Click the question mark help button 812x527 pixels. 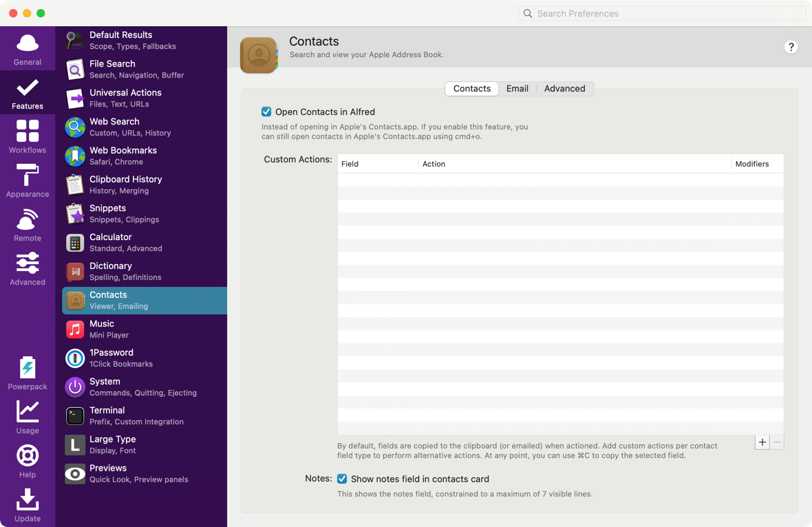point(791,47)
